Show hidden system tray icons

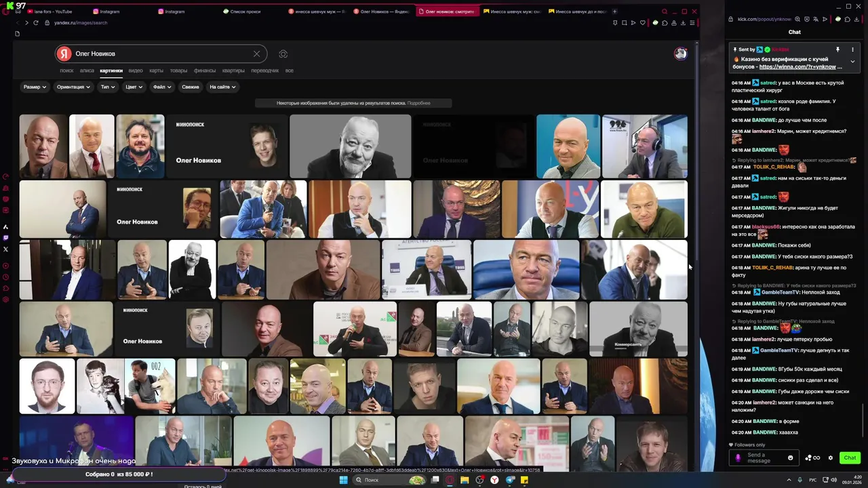[789, 480]
